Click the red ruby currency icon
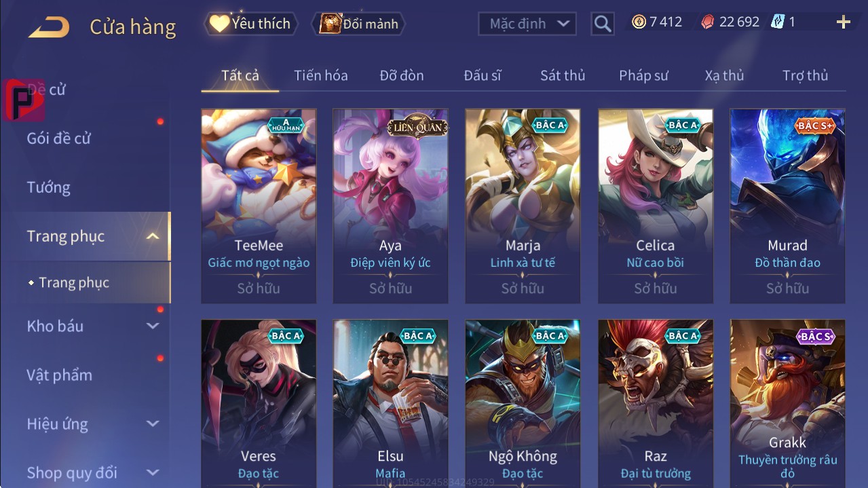 click(707, 22)
